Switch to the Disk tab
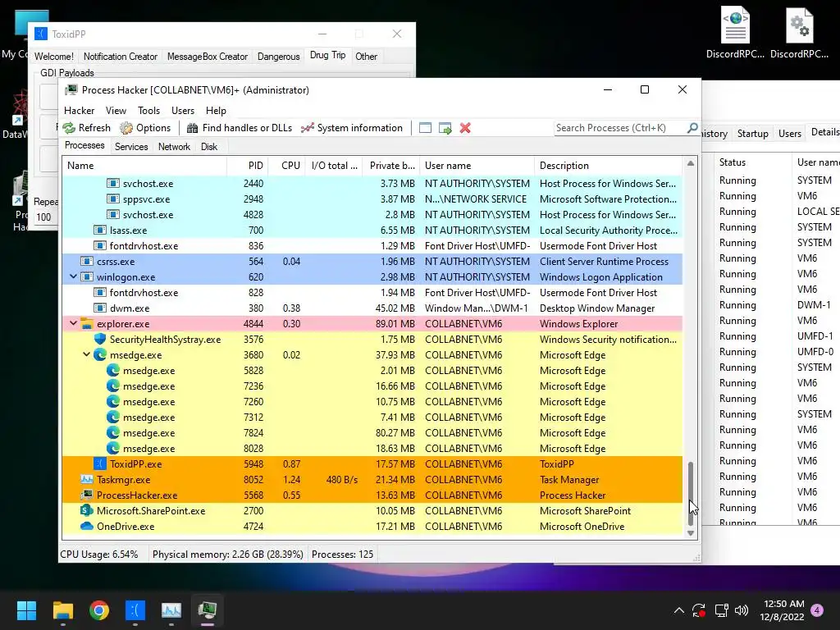 click(209, 147)
